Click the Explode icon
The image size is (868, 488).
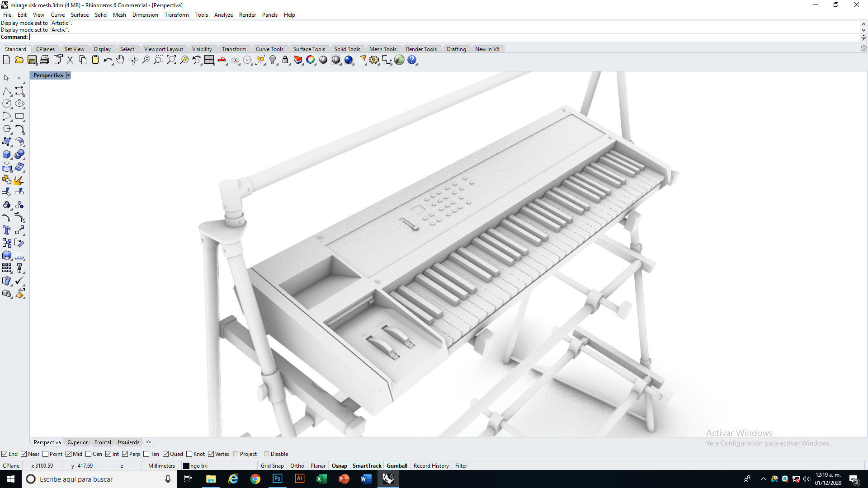(x=19, y=180)
